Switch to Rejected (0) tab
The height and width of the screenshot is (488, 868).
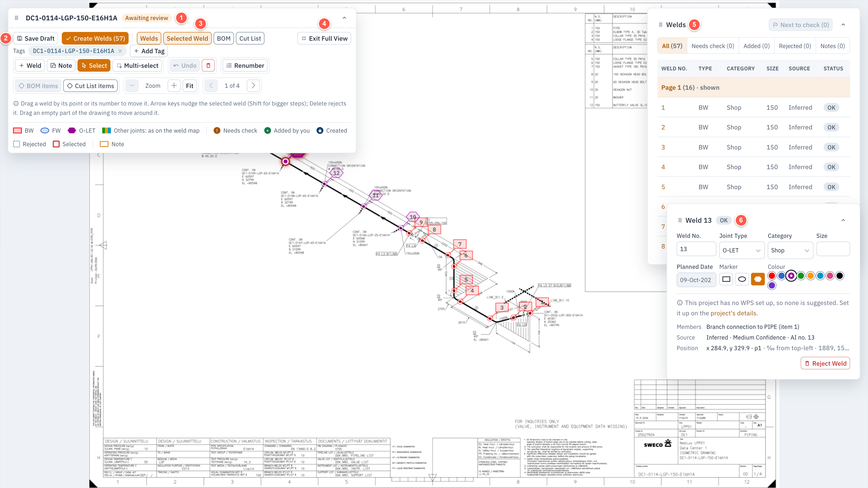point(795,46)
